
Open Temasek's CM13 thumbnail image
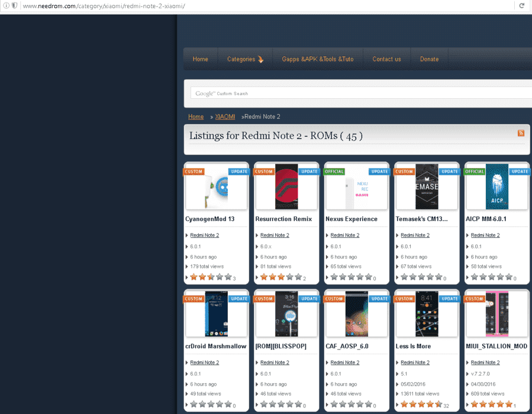tap(427, 186)
